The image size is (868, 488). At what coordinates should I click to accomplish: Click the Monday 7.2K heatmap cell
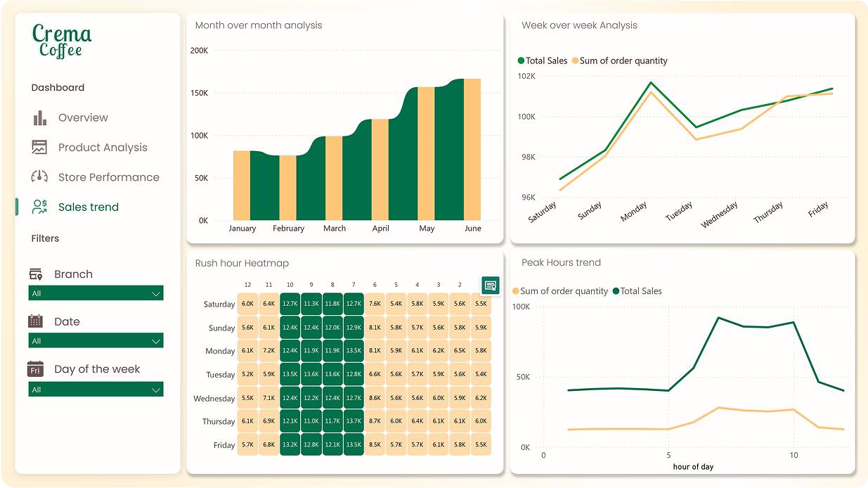[x=268, y=351]
